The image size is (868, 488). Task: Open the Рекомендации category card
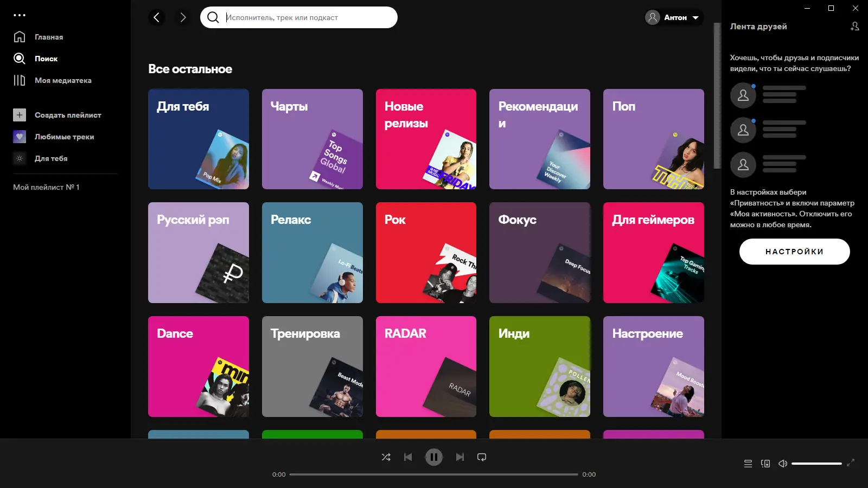(x=540, y=139)
